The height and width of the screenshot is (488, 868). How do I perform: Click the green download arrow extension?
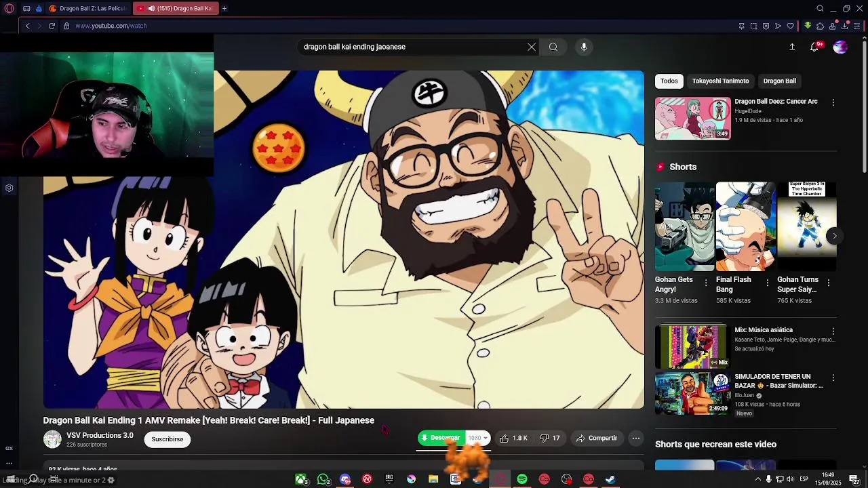point(808,26)
